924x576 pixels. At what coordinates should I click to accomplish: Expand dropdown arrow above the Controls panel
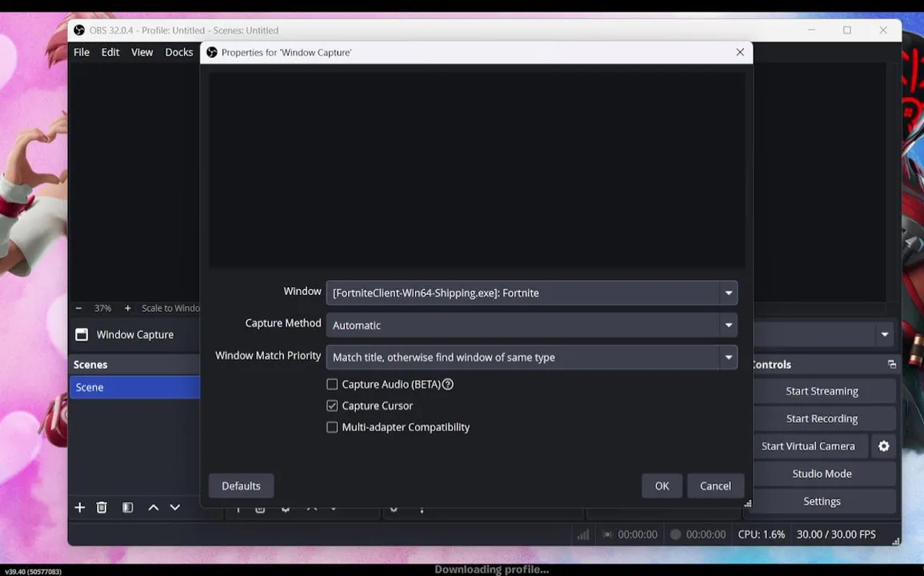(885, 335)
